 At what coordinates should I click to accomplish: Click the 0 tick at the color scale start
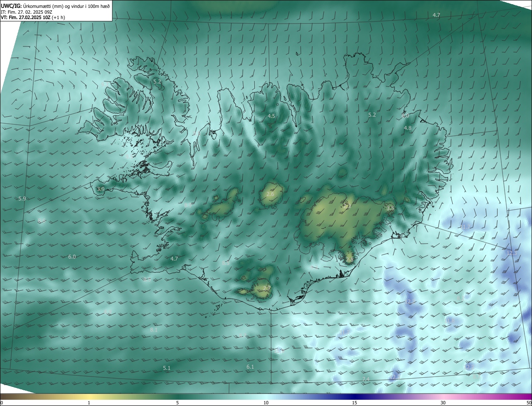pos(1,403)
